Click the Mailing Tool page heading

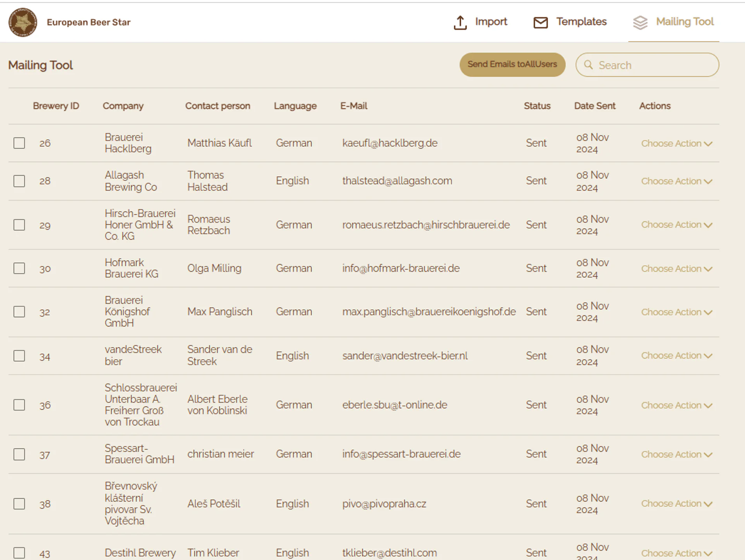point(40,65)
